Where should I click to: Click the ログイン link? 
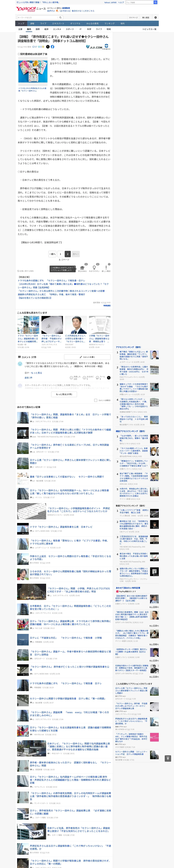tap(51, 11)
